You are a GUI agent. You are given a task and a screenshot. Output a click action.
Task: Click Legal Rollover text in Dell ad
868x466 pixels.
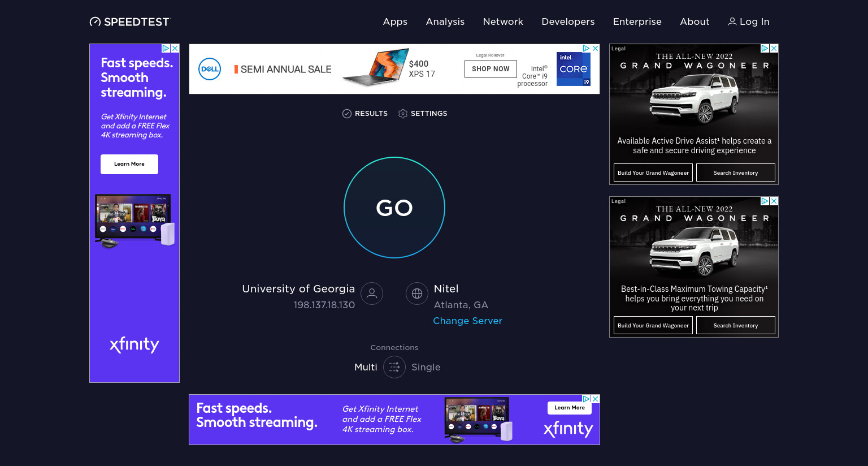[490, 55]
